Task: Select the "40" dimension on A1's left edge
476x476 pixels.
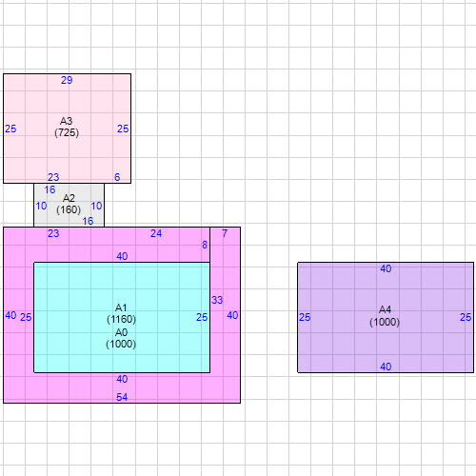Action: pos(10,315)
